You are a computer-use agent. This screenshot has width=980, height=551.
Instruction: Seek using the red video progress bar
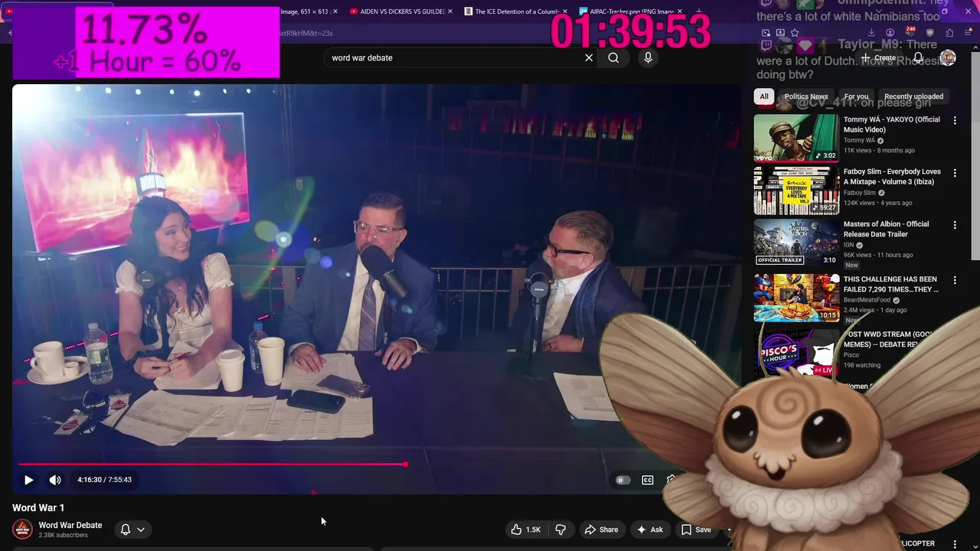coord(212,464)
